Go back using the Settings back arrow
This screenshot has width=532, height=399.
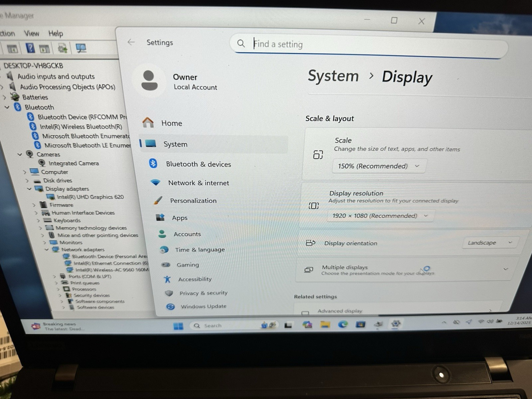[x=131, y=42]
